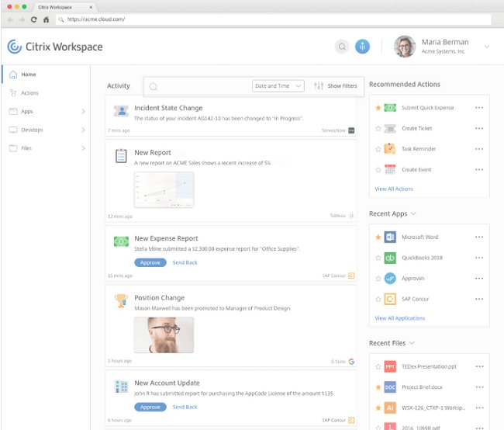Screen dimensions: 504x430
Task: Open the TEDex Presentation PPT file icon
Action: pos(390,366)
